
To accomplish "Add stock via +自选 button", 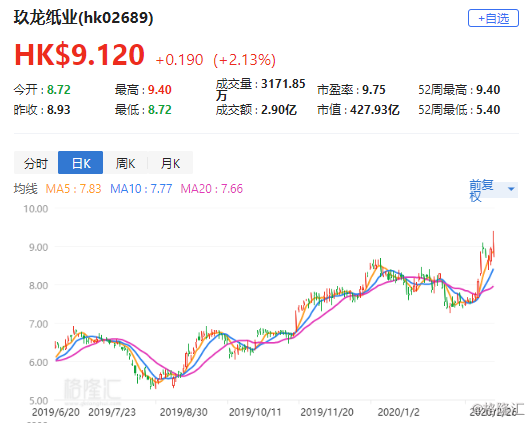I will pos(493,18).
